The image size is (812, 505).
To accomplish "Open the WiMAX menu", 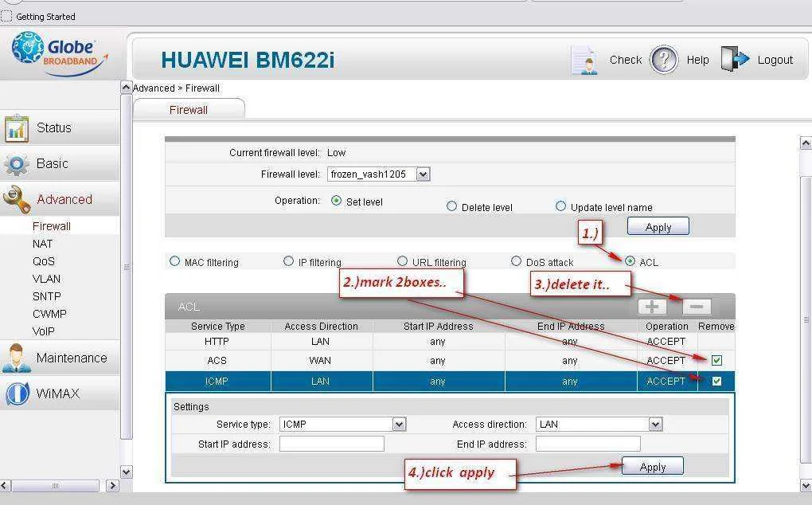I will (x=60, y=393).
